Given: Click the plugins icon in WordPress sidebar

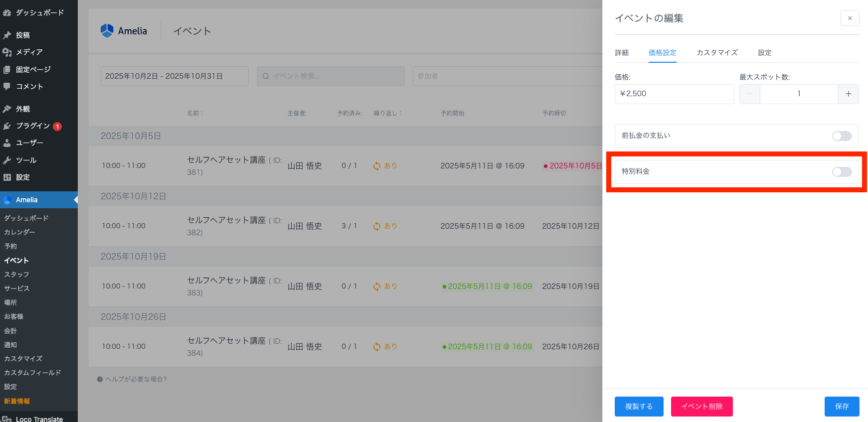Looking at the screenshot, I should click(x=7, y=126).
